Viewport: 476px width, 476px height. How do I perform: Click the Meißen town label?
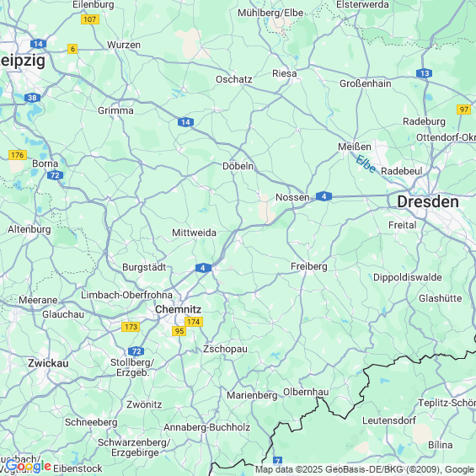point(355,147)
